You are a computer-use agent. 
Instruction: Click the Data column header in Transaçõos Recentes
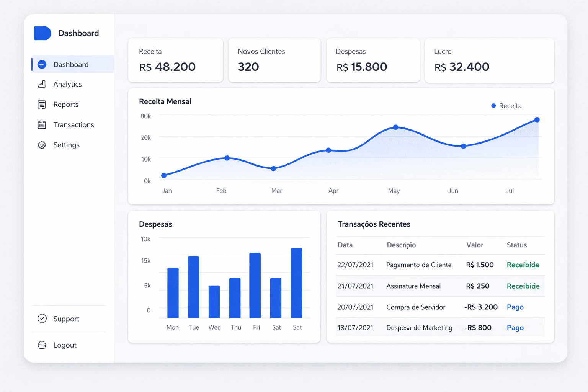point(345,245)
